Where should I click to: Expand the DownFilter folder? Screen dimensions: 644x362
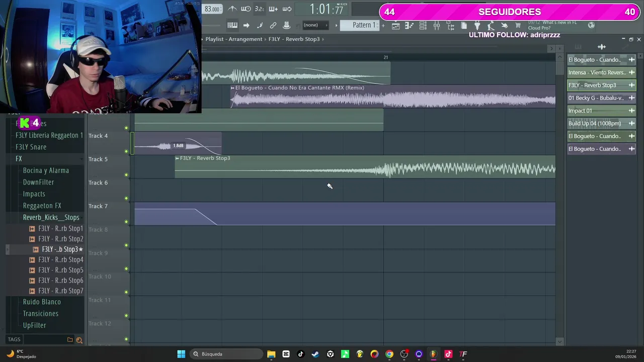[38, 182]
